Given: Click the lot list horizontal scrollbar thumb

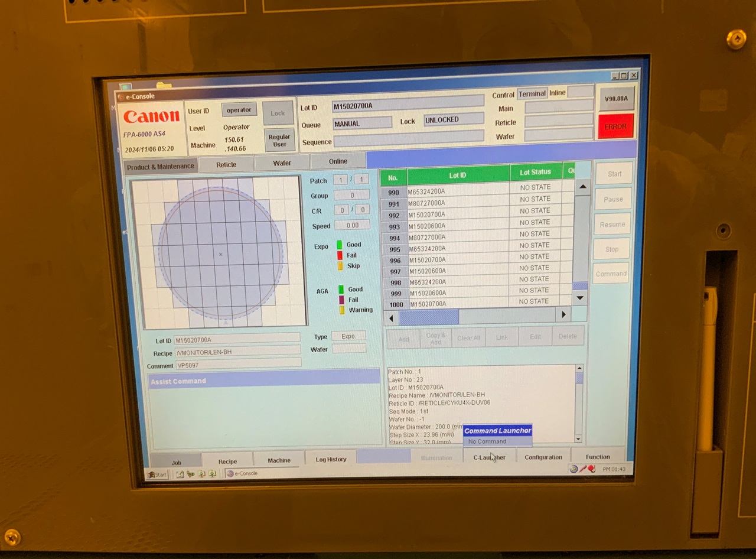Looking at the screenshot, I should point(429,317).
